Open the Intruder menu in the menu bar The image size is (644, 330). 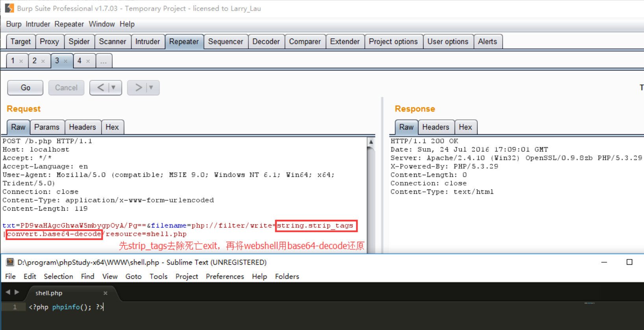pos(38,24)
